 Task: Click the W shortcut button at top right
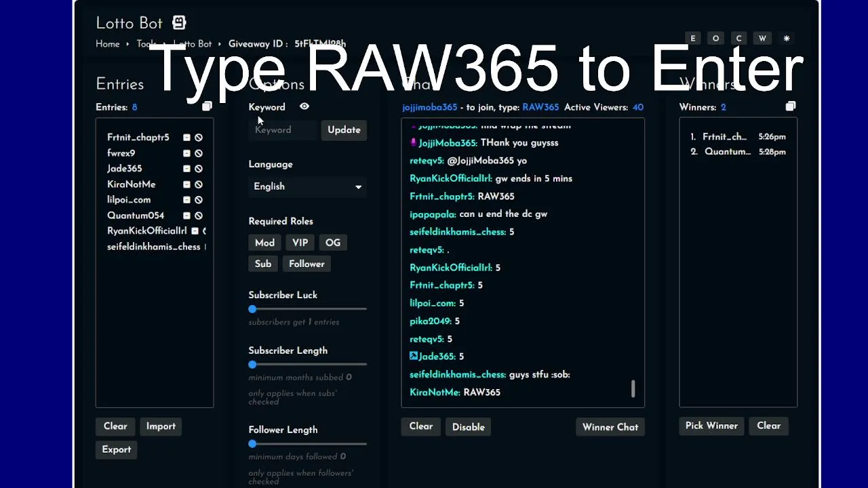[x=762, y=39]
